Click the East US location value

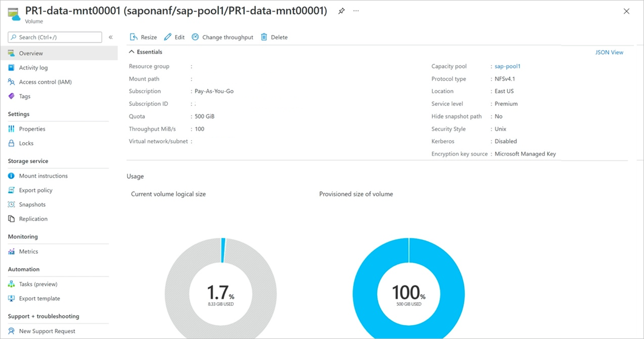[504, 91]
